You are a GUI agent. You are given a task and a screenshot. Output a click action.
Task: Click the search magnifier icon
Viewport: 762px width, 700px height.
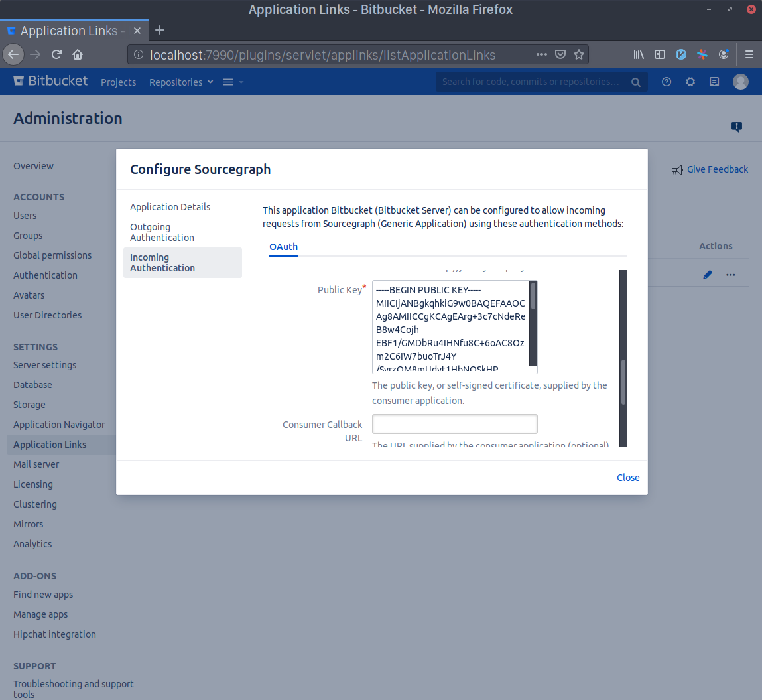click(635, 82)
